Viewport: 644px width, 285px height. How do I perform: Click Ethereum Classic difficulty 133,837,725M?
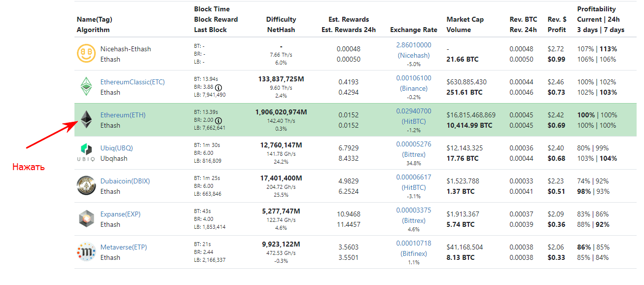tap(281, 79)
